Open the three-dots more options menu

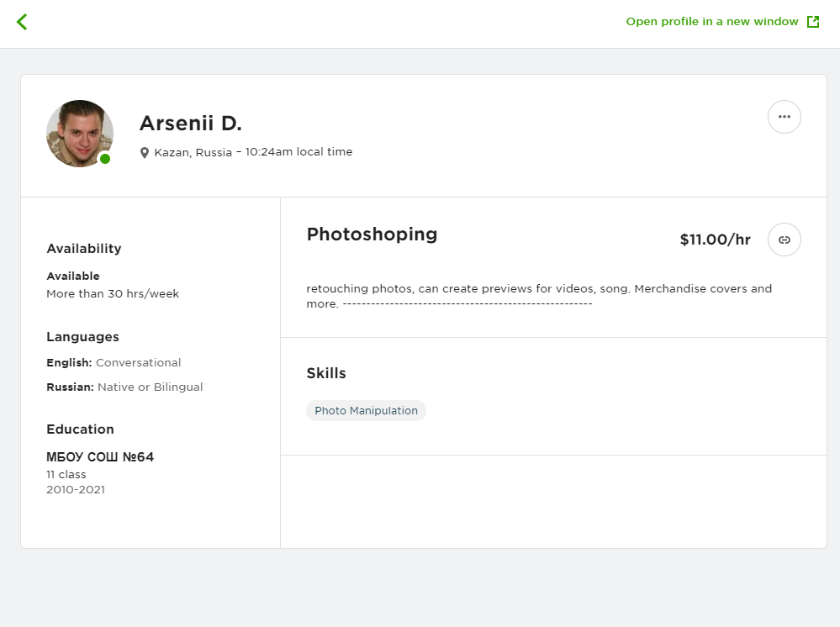click(x=785, y=117)
